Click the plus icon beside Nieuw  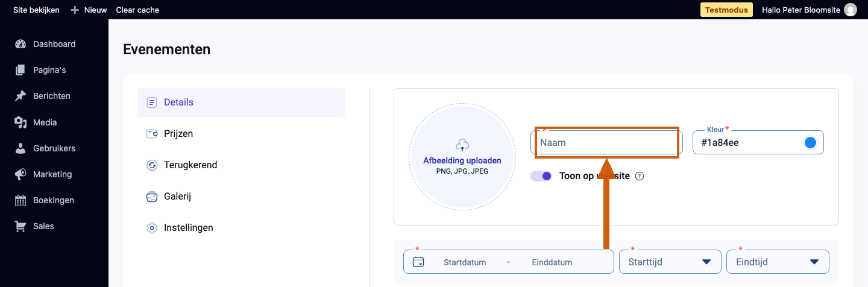click(x=75, y=10)
